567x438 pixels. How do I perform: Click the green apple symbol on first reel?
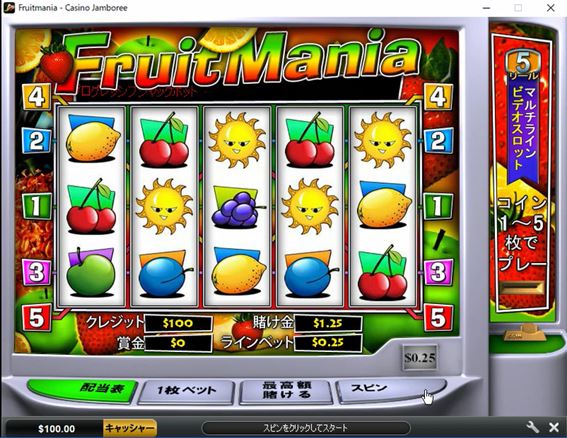[x=91, y=272]
